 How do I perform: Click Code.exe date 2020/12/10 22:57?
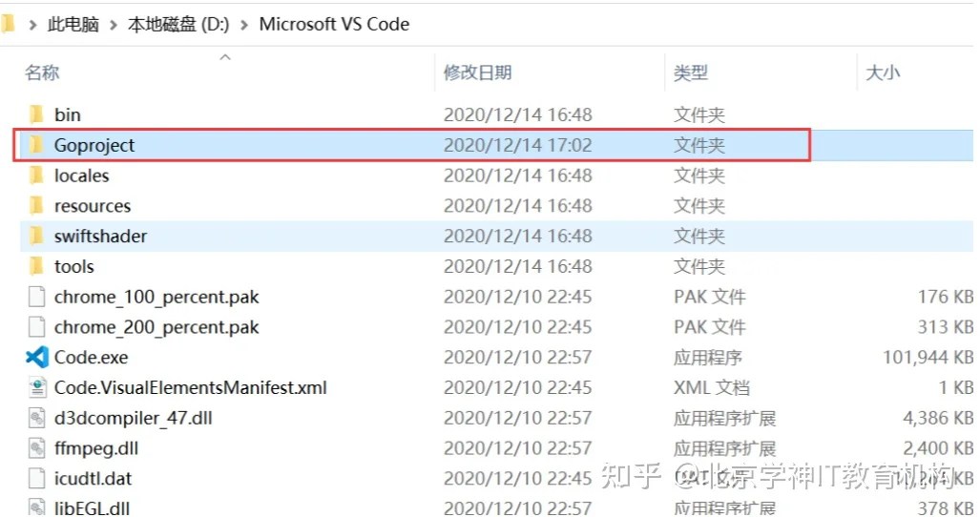517,357
